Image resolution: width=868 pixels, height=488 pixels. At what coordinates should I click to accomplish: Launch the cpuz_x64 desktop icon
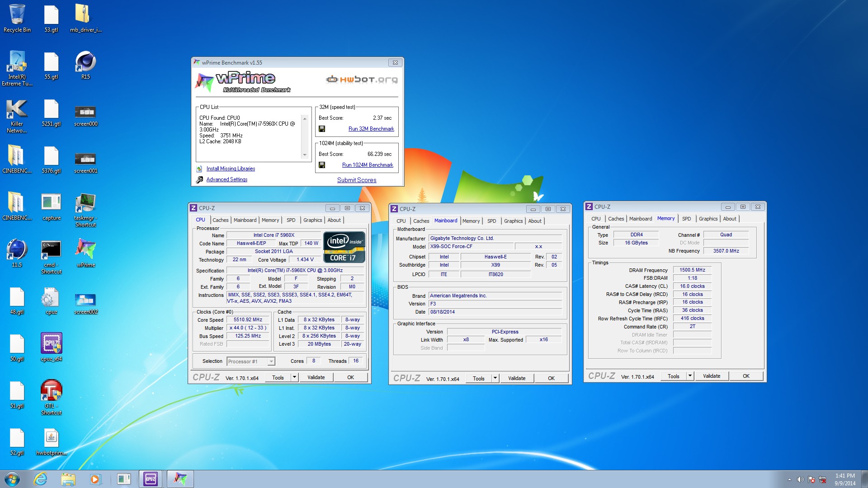[51, 347]
